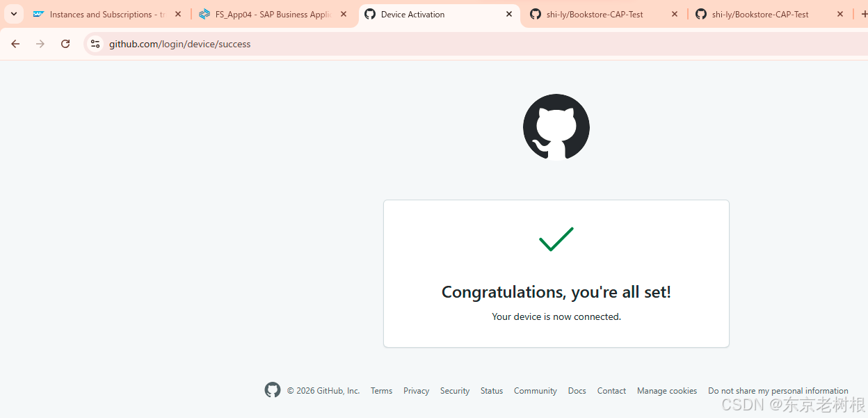Select the Device Activation tab
868x418 pixels.
(439, 14)
